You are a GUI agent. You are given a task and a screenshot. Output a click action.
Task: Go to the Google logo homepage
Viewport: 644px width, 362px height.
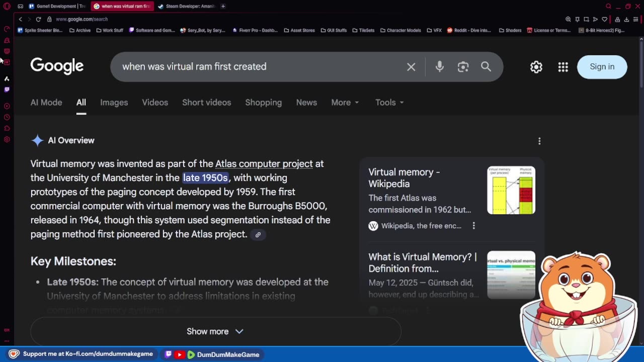point(57,66)
